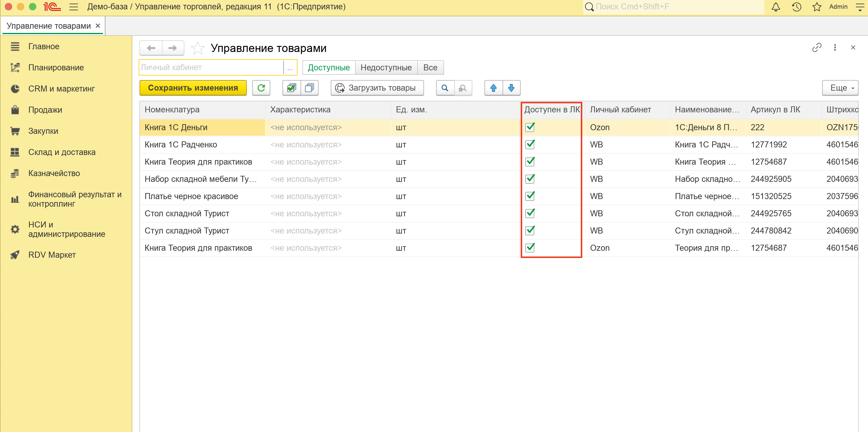Open Личный кабинет selection ellipsis
868x432 pixels.
click(x=290, y=68)
